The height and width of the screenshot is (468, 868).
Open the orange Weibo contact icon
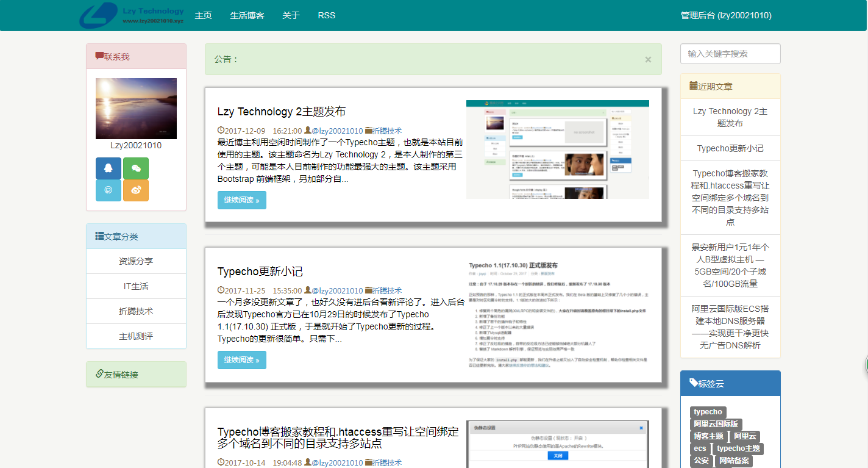(x=136, y=190)
